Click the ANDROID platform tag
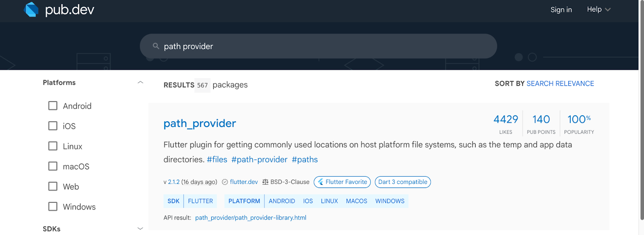The height and width of the screenshot is (235, 644). (x=282, y=201)
